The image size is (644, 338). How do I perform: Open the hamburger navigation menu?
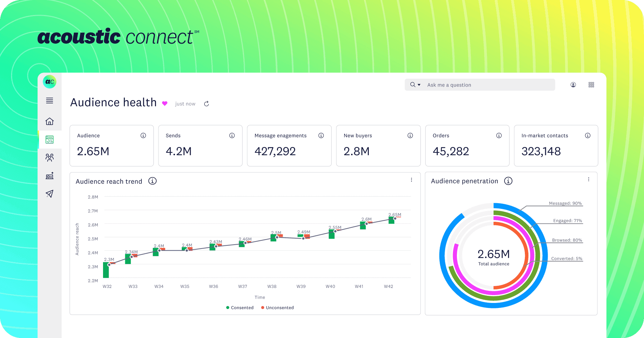pyautogui.click(x=49, y=101)
